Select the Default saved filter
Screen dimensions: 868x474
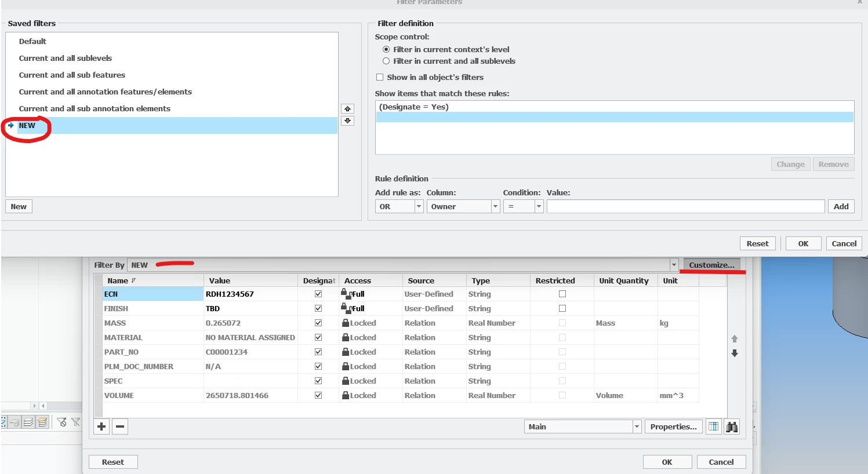click(32, 41)
